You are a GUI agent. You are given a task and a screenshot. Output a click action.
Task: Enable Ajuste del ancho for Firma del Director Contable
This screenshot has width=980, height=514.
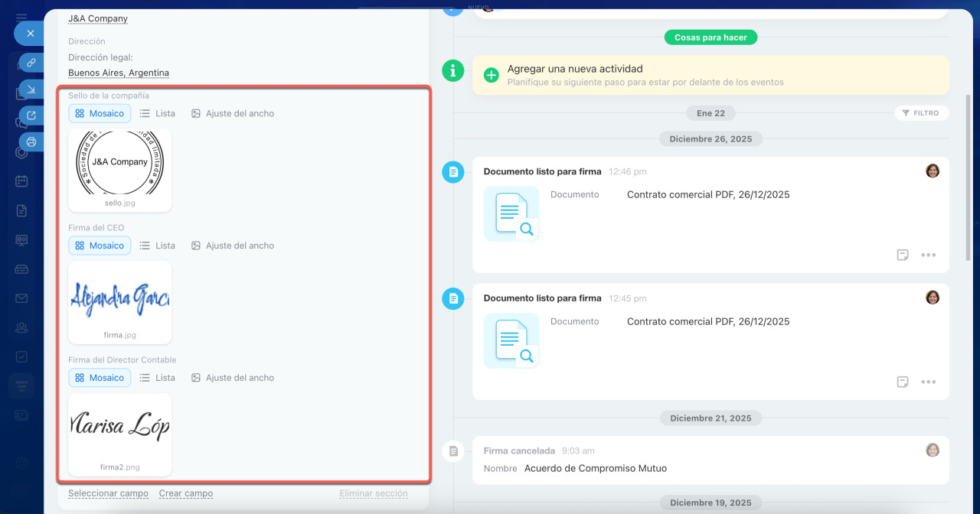(233, 378)
